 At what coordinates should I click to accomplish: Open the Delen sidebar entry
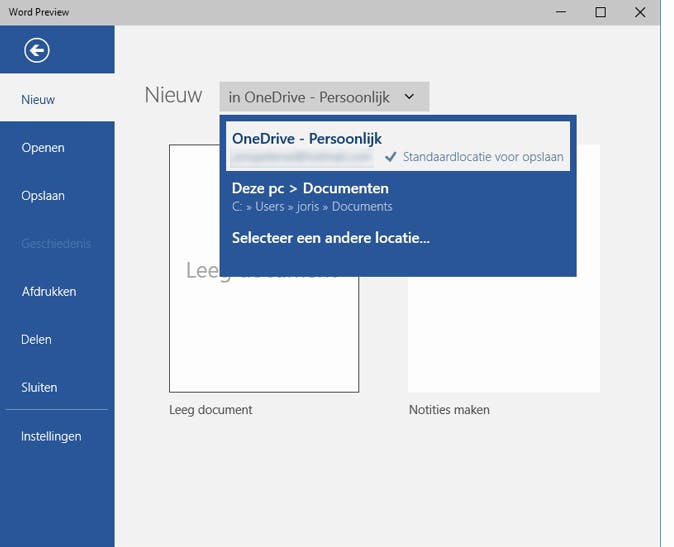(57, 339)
